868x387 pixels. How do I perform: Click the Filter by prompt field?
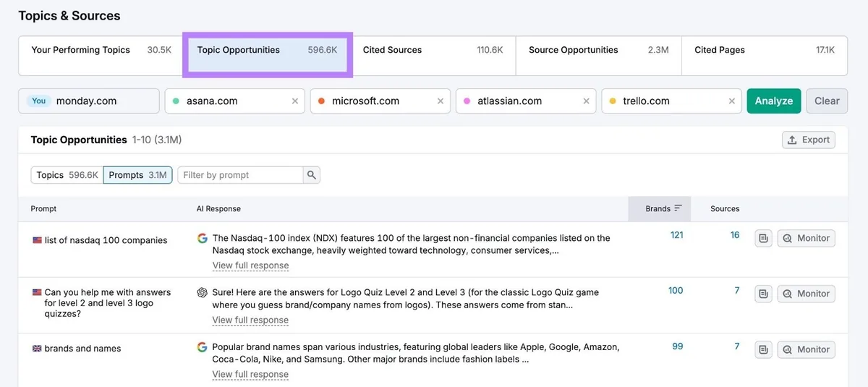240,175
